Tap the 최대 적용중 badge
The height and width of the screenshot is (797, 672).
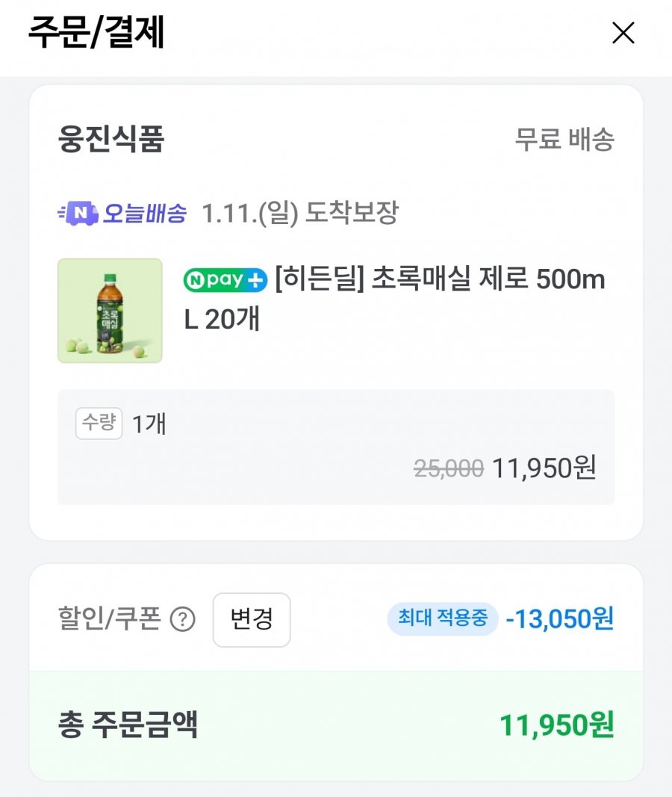click(x=442, y=618)
